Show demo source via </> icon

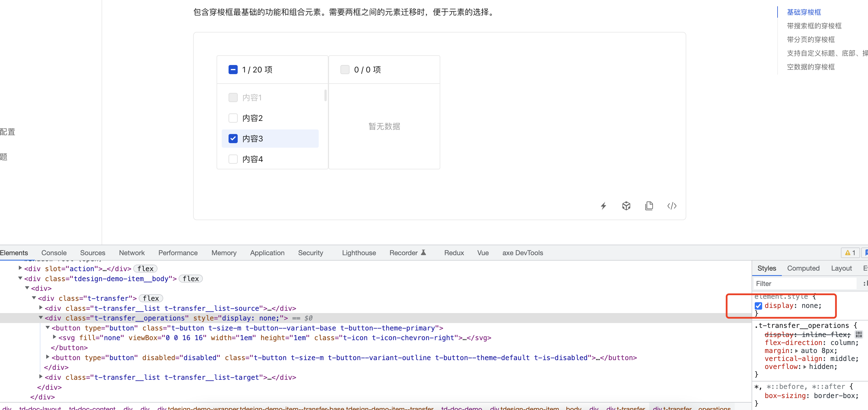[672, 206]
